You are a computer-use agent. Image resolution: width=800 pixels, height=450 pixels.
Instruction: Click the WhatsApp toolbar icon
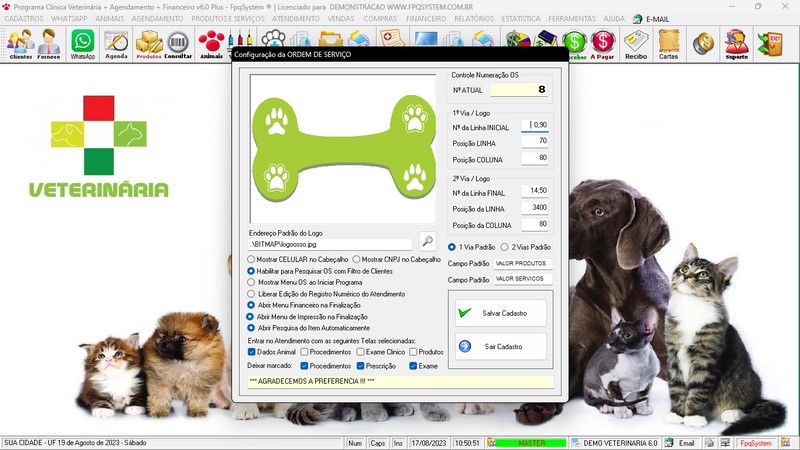pos(82,43)
